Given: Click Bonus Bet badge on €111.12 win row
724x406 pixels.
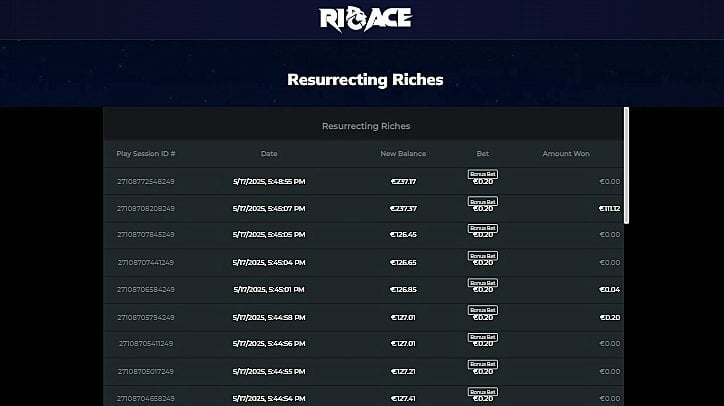Looking at the screenshot, I should click(483, 201).
